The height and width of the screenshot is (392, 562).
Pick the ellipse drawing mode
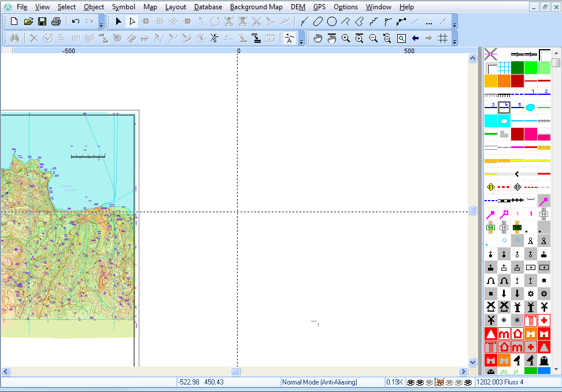317,21
